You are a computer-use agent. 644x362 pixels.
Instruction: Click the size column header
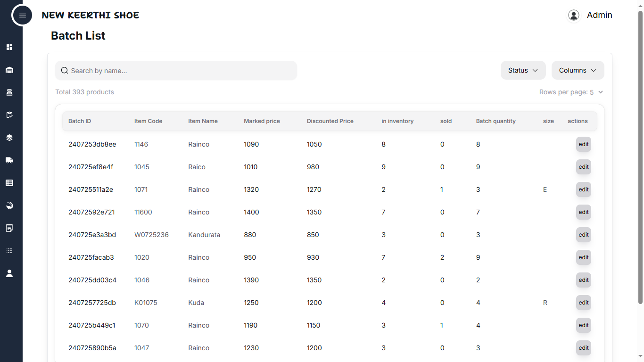[548, 121]
